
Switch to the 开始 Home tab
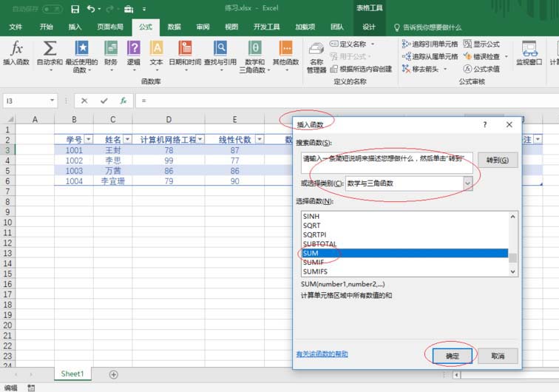click(47, 27)
